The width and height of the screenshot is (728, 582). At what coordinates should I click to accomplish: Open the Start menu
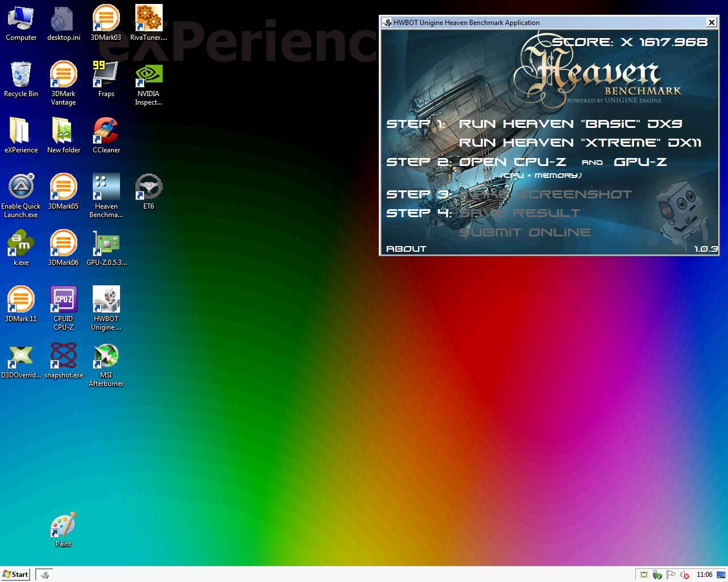point(15,574)
